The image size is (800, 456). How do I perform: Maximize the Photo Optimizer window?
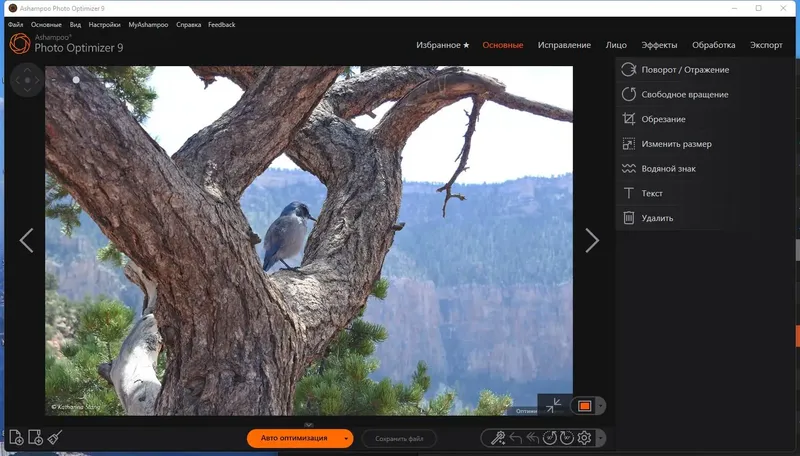759,8
